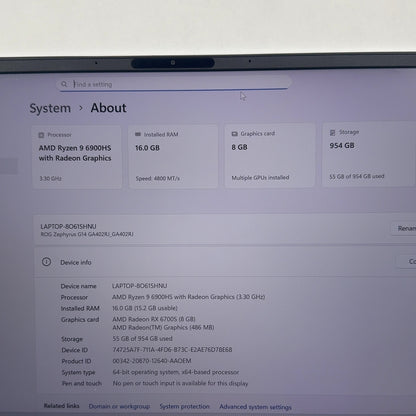Click the Storage icon
The width and height of the screenshot is (416, 416).
coord(332,133)
